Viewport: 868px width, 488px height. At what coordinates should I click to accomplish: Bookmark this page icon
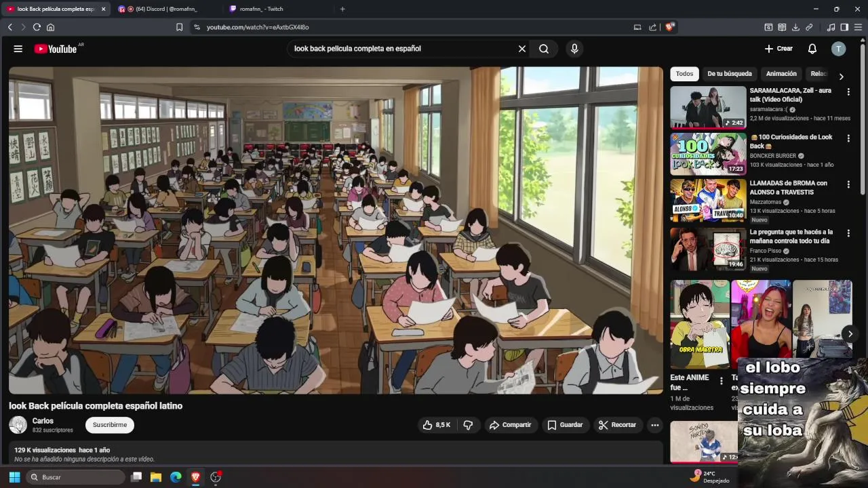pos(179,27)
